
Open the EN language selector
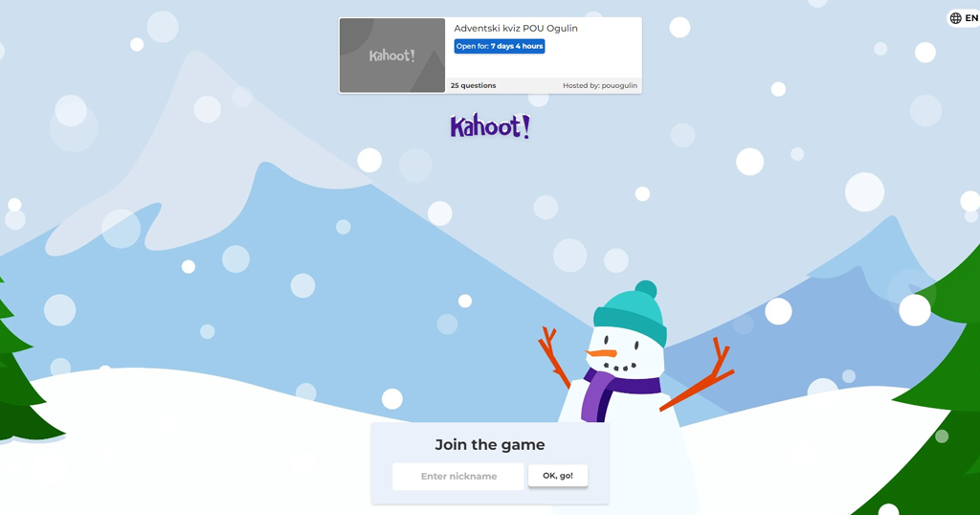[x=965, y=18]
